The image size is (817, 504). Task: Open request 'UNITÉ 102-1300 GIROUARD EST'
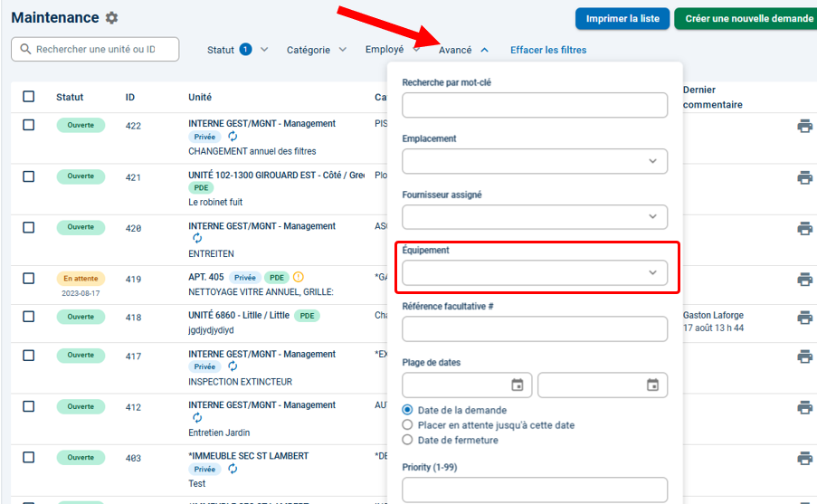276,176
